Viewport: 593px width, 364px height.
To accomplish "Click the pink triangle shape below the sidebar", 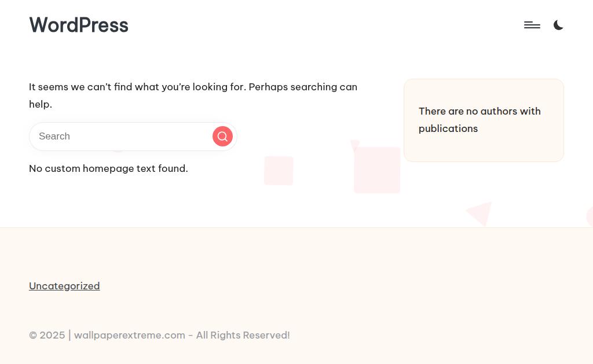I will pyautogui.click(x=482, y=212).
